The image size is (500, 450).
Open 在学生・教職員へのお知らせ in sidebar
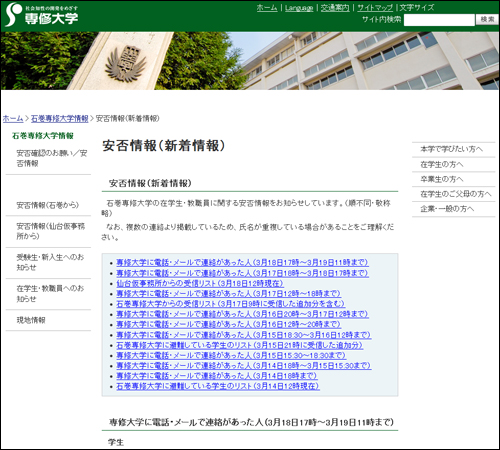(x=50, y=293)
